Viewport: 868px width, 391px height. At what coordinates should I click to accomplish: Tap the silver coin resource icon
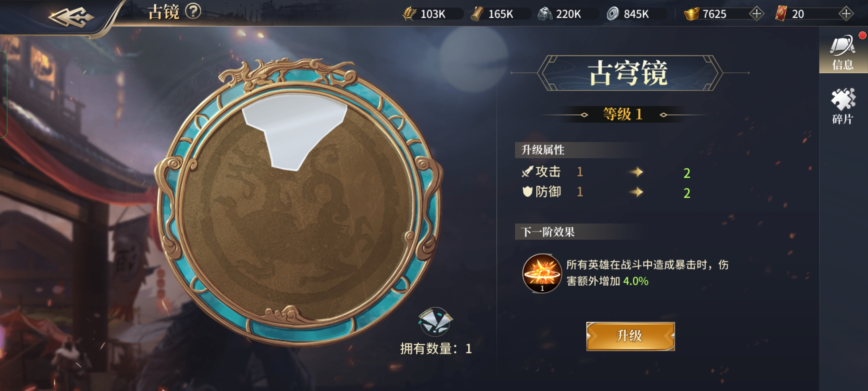pyautogui.click(x=613, y=14)
